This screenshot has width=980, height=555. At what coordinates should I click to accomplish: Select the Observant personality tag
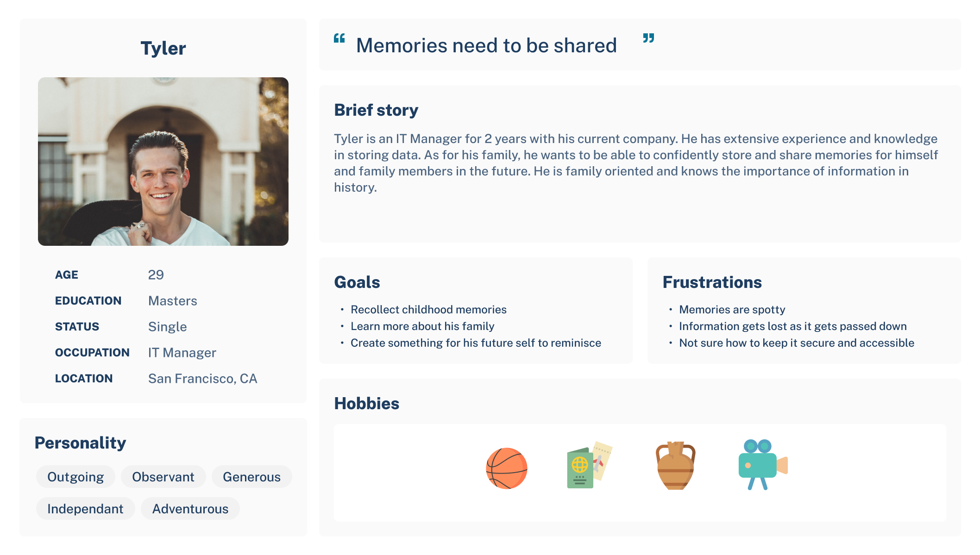click(163, 477)
